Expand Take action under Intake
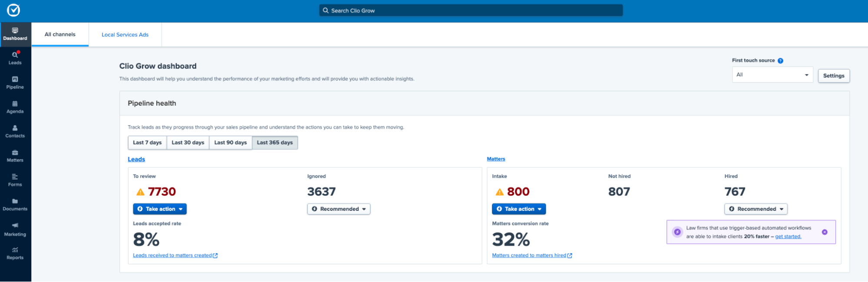The image size is (868, 282). coord(519,209)
